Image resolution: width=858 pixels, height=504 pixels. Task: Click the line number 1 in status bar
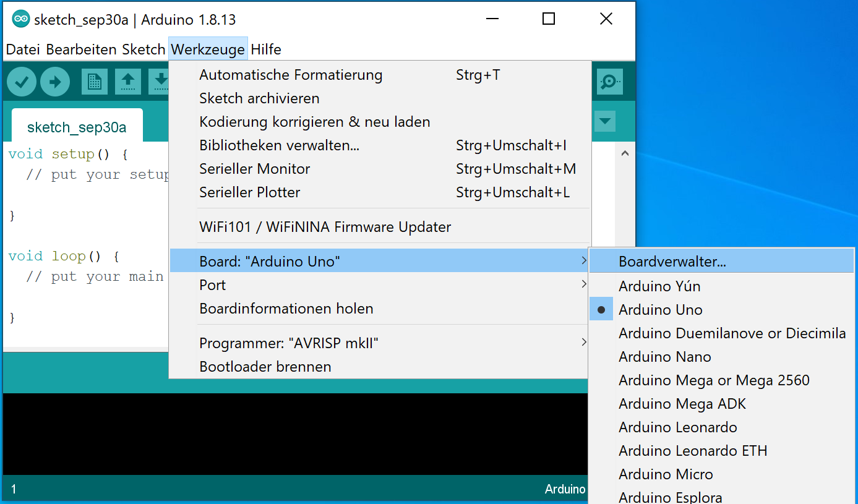coord(14,489)
